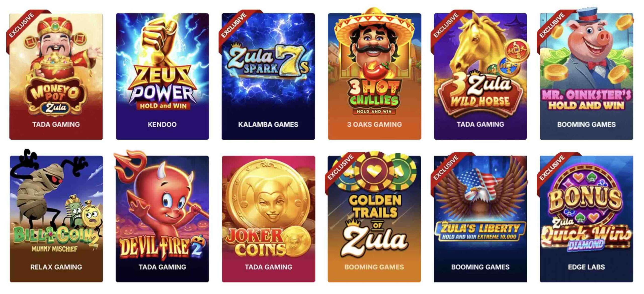Launch Zeus Power Hold and Win game
This screenshot has height=294, width=644.
click(x=162, y=76)
